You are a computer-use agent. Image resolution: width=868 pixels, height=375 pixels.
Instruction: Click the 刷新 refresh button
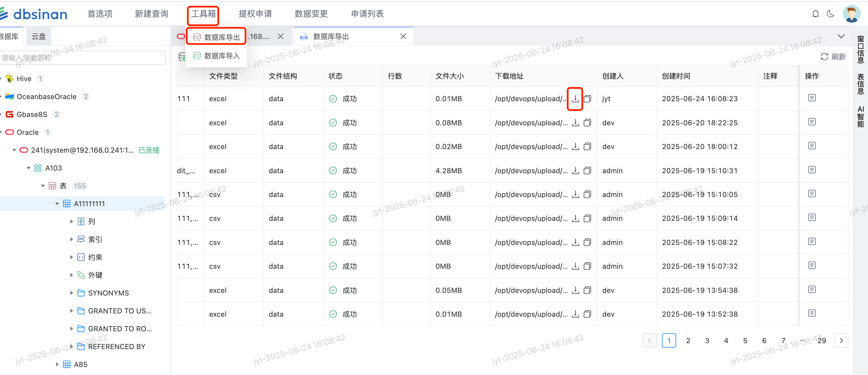click(x=833, y=57)
